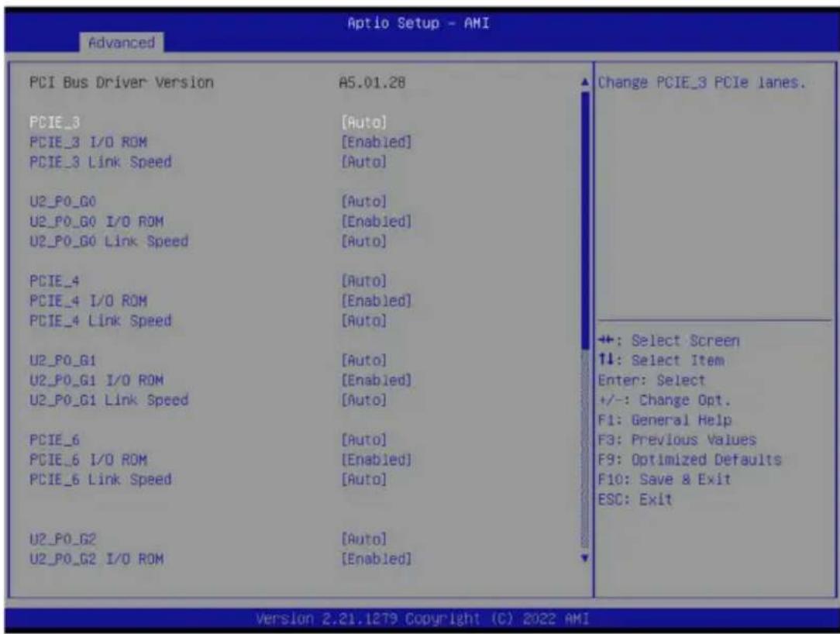Select PCIE_4 I/O ROM option
The width and height of the screenshot is (840, 634).
coord(88,301)
